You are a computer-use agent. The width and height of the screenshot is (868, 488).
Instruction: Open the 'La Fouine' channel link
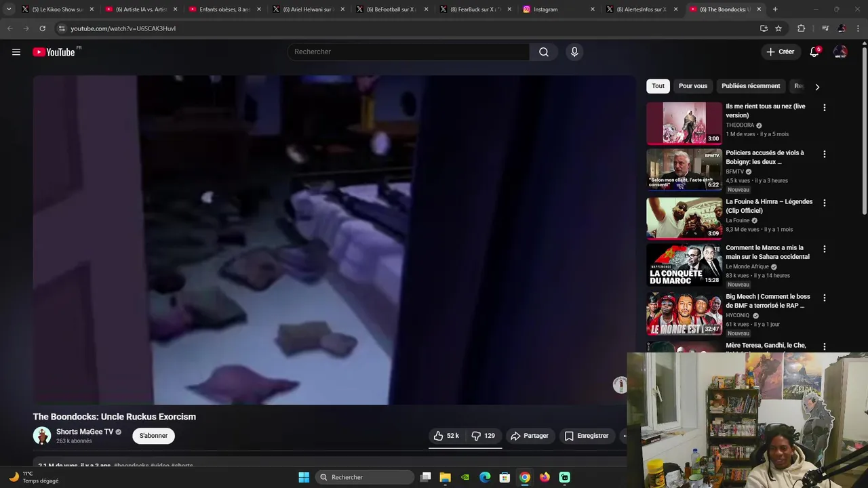click(738, 220)
